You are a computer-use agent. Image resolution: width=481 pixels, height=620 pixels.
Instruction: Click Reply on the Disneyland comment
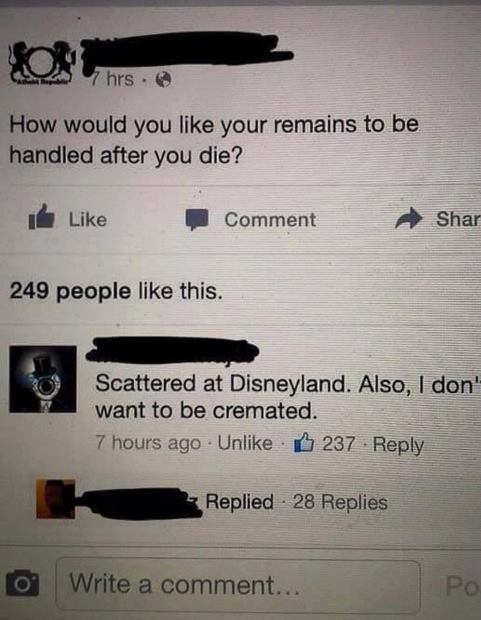398,444
